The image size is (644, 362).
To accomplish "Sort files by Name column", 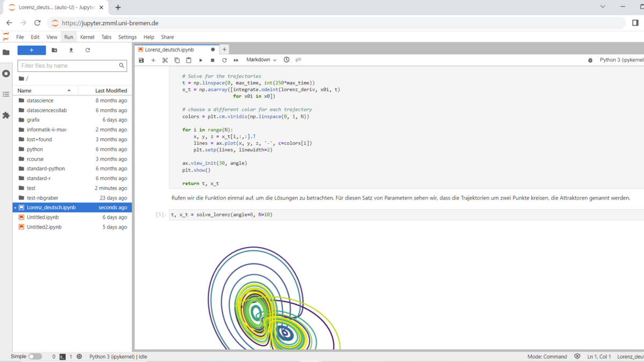I will [46, 91].
